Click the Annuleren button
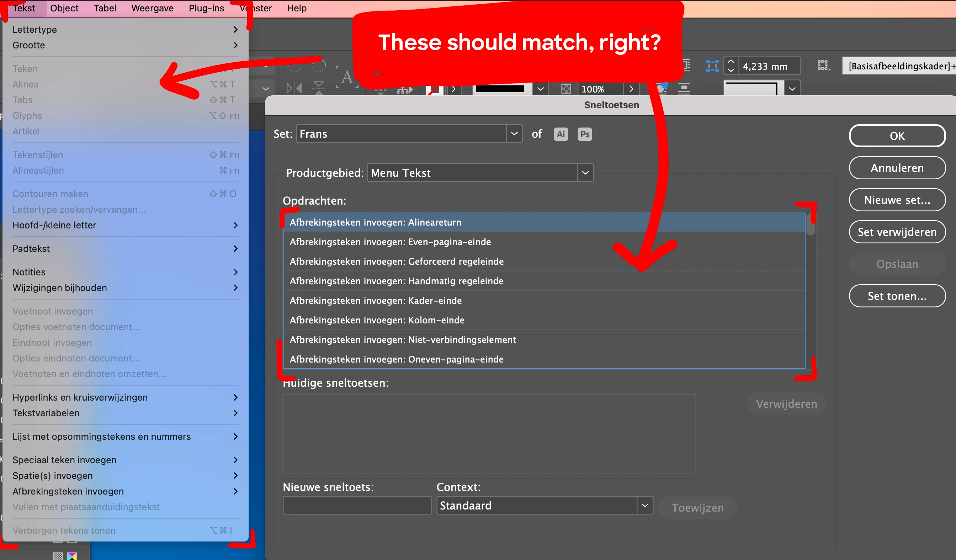 897,168
